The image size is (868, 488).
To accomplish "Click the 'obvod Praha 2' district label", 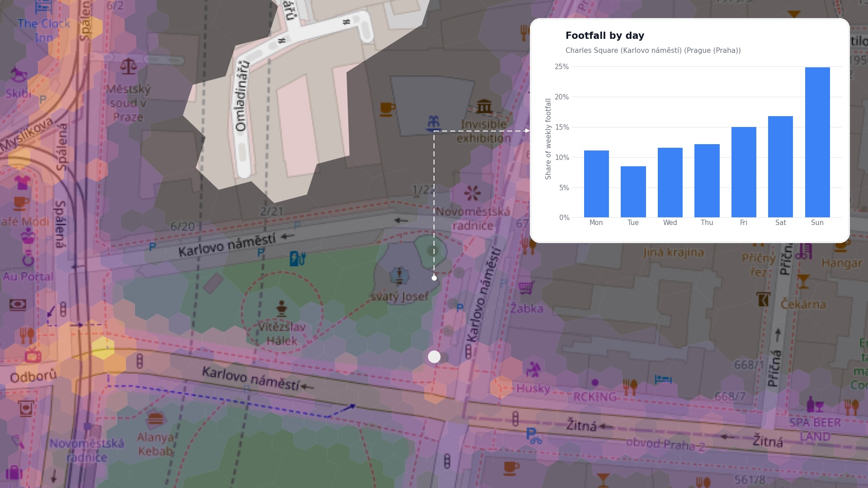I will (665, 445).
